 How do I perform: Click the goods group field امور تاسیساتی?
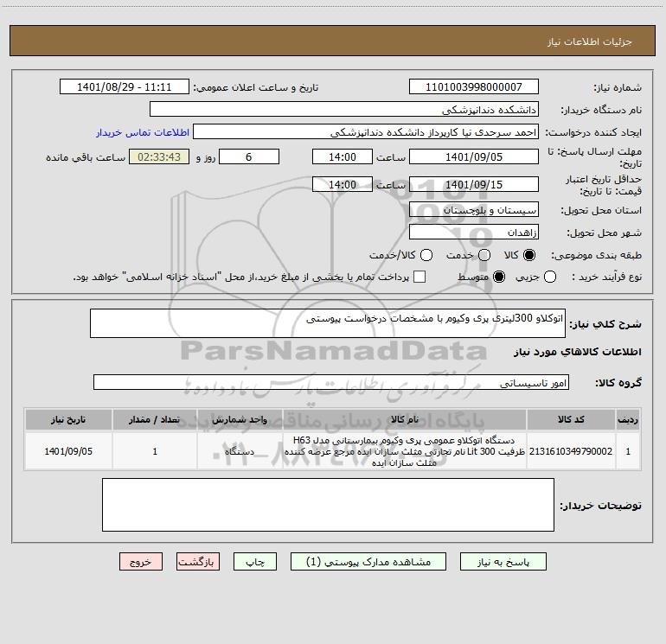coord(331,382)
